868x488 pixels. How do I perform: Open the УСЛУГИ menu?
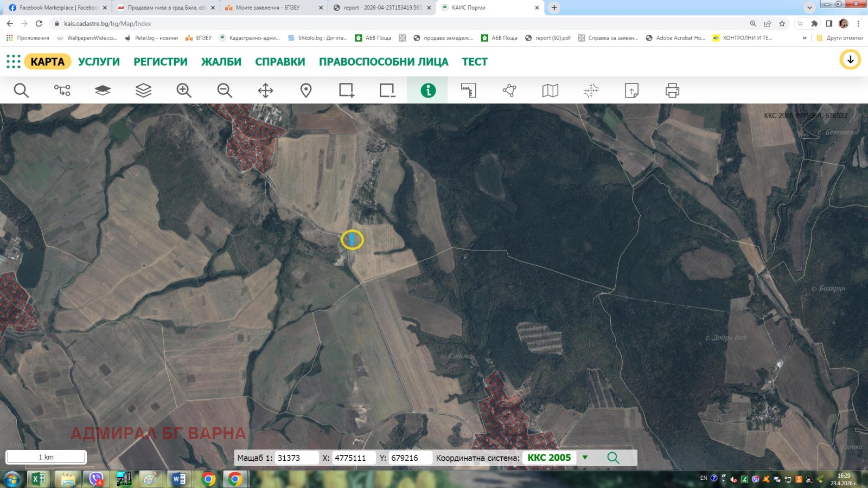99,62
